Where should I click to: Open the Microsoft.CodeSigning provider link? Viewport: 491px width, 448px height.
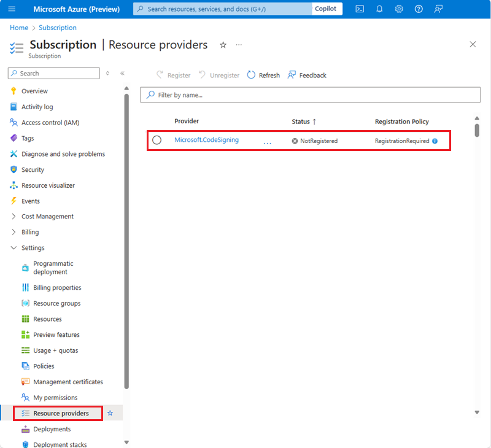tap(206, 140)
